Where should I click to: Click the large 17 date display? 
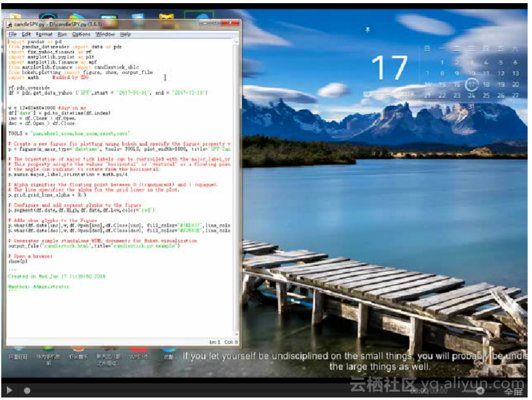(x=389, y=68)
